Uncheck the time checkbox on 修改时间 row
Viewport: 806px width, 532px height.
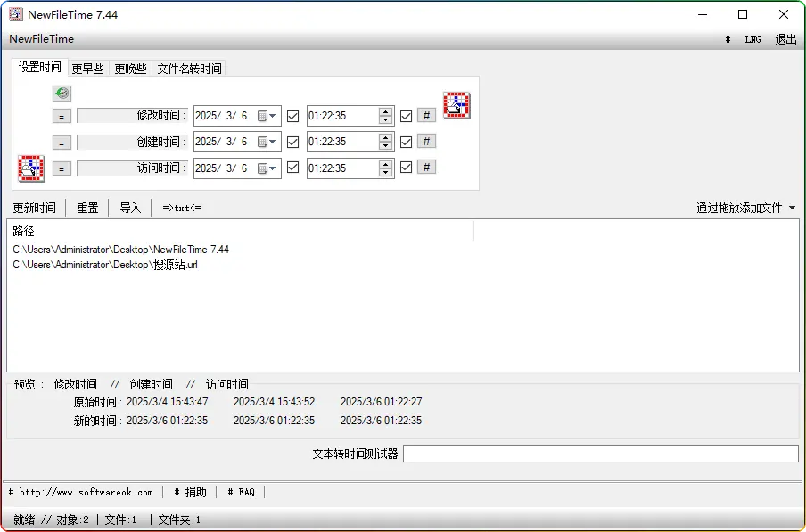click(407, 115)
